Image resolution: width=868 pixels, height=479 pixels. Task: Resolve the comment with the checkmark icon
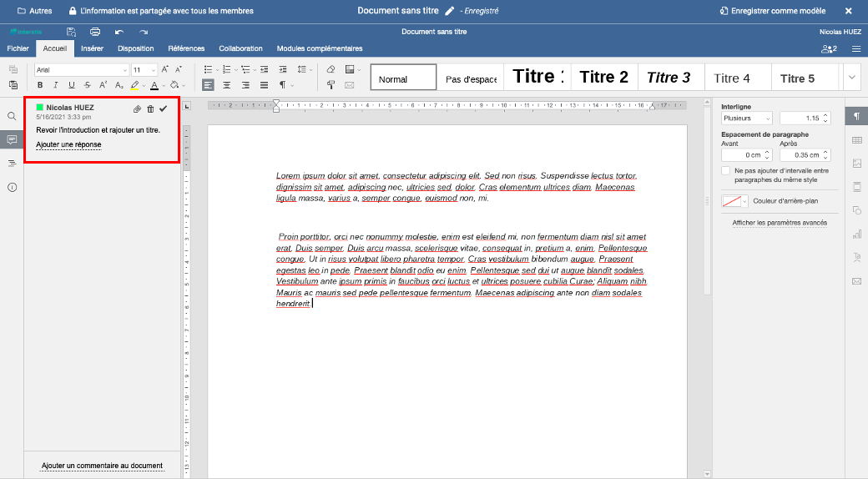click(164, 109)
